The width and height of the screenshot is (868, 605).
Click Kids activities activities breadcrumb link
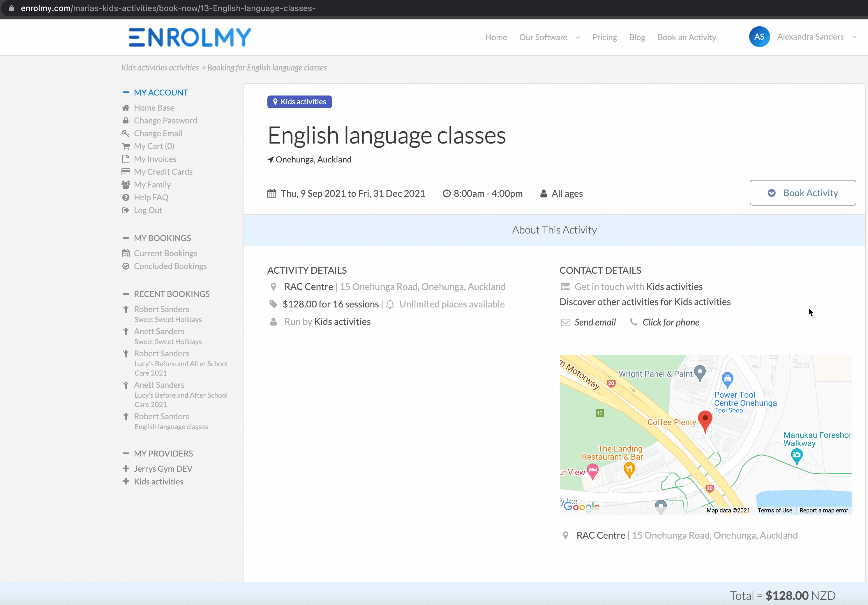pyautogui.click(x=160, y=68)
